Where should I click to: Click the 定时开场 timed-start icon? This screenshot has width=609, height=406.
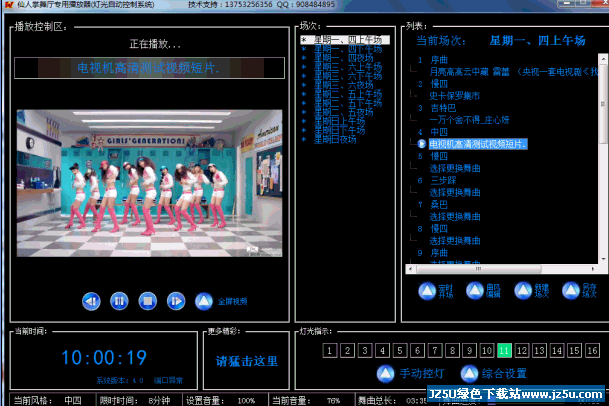click(x=427, y=291)
